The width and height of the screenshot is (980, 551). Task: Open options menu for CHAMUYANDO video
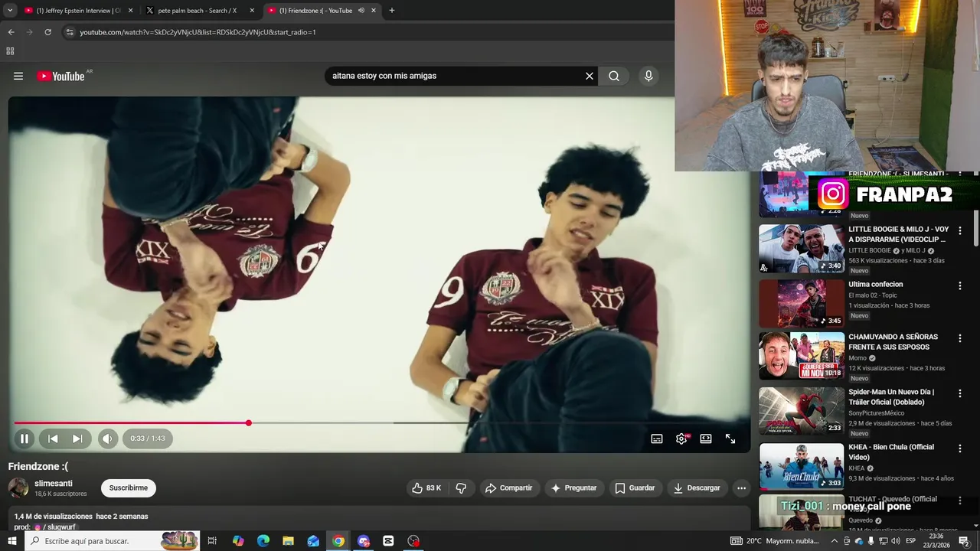[x=959, y=338]
